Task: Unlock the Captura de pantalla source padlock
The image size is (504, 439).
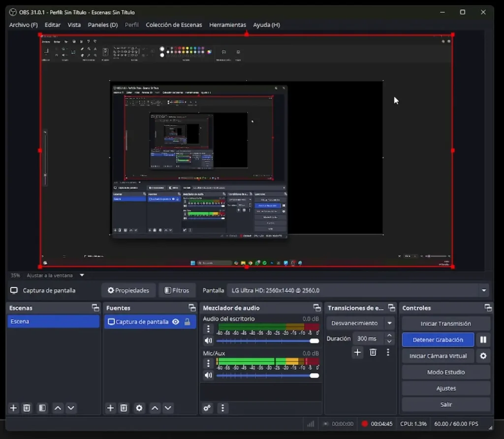Action: [x=188, y=322]
